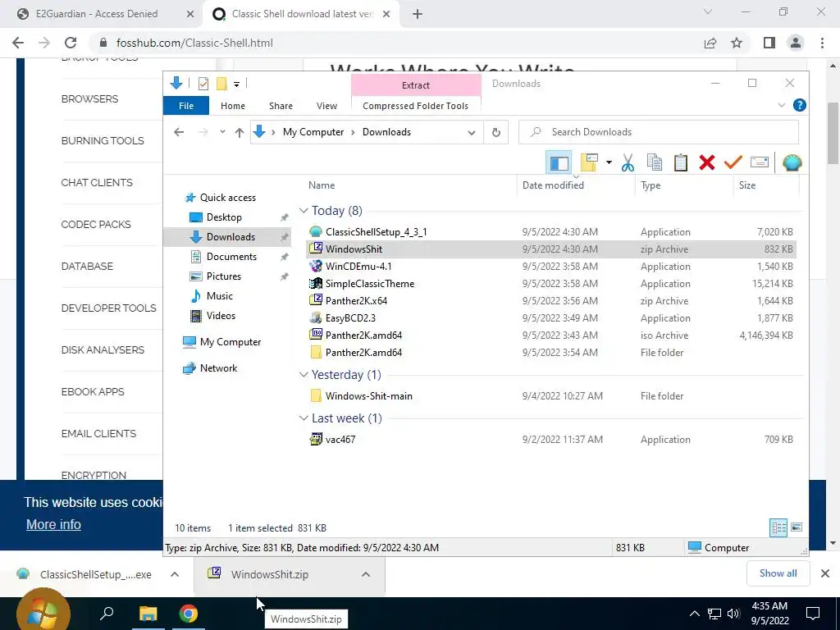
Task: Open Pictures in navigation pane
Action: pos(223,276)
